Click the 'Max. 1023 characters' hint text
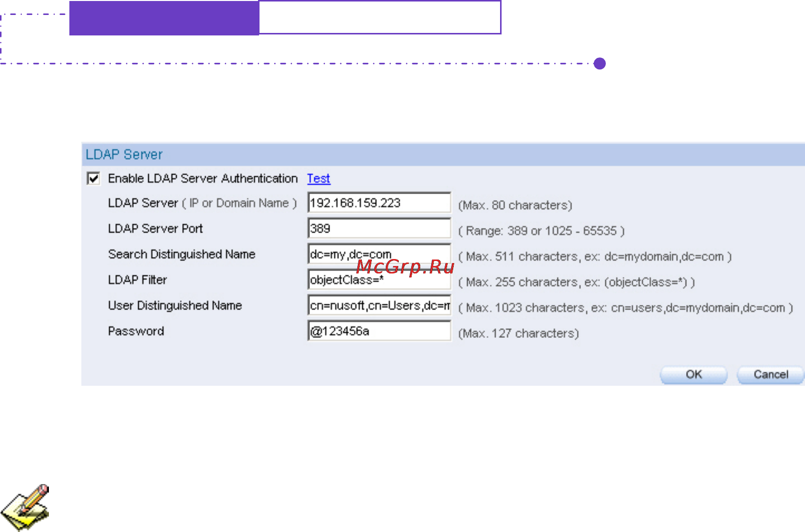Screen dimensions: 805x532 click(626, 308)
